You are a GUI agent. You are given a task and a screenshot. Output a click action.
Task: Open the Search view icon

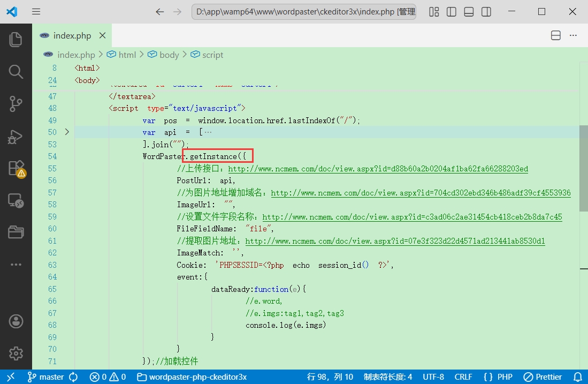16,71
